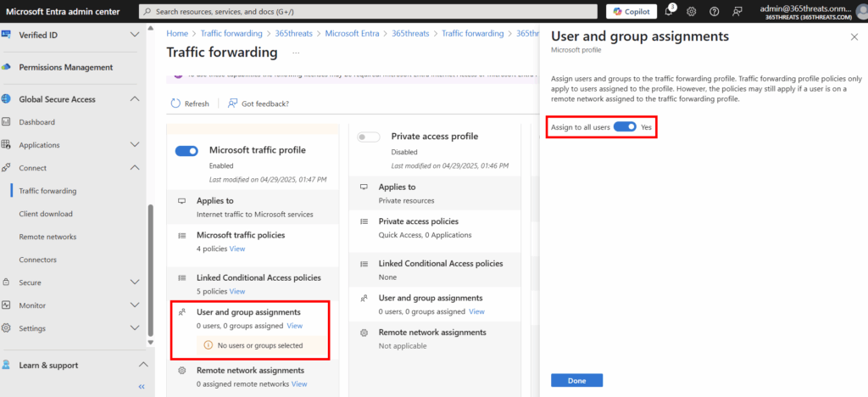Click the sidebar vertical scrollbar
The image size is (868, 397).
[151, 269]
